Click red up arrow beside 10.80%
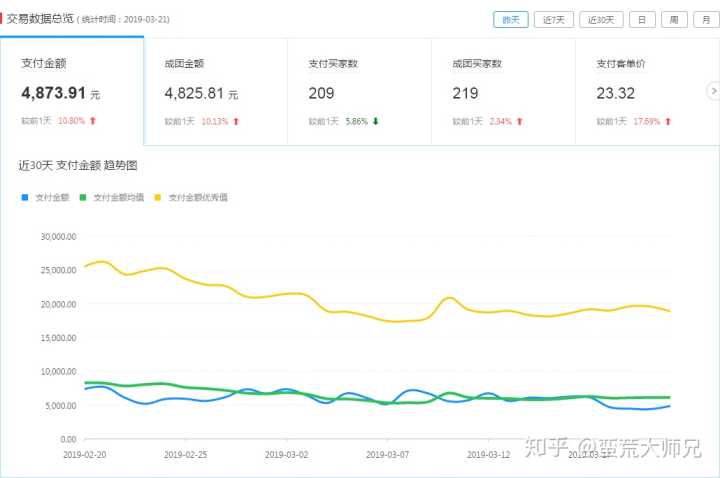 [93, 121]
